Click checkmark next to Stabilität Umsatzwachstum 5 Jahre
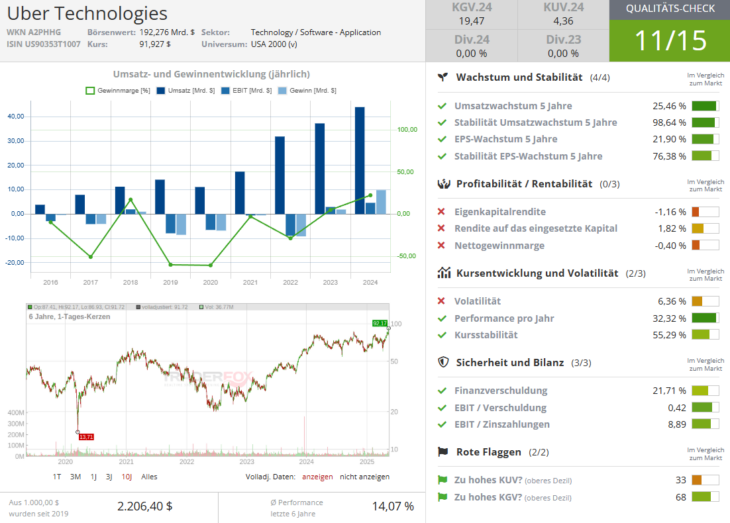 (x=442, y=122)
